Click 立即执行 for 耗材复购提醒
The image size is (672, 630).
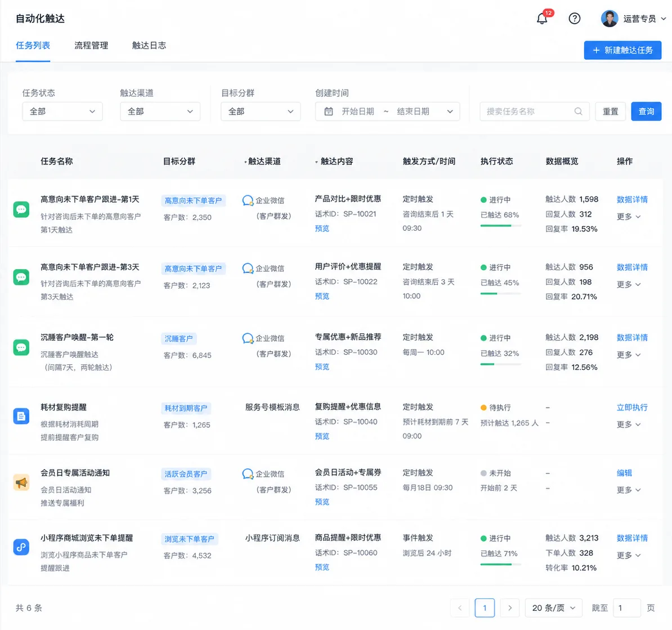(632, 408)
